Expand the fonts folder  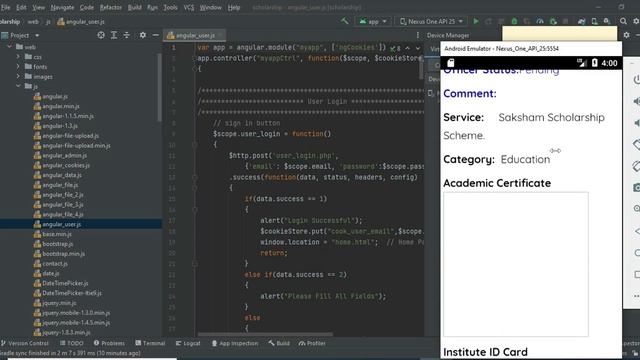click(18, 67)
